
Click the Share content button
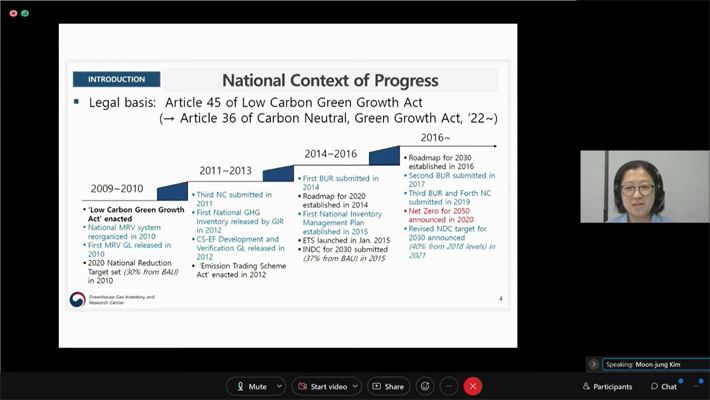388,386
